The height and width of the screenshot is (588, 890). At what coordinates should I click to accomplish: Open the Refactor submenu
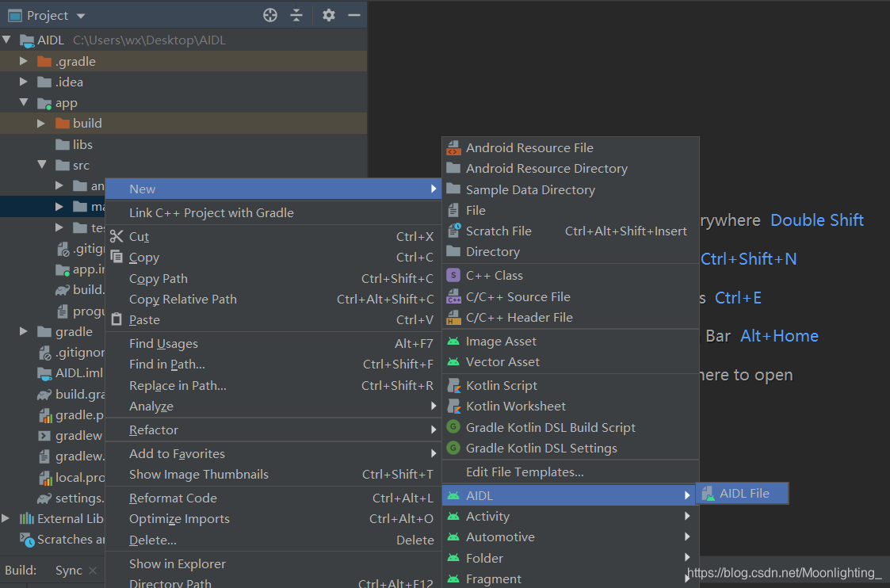(273, 430)
